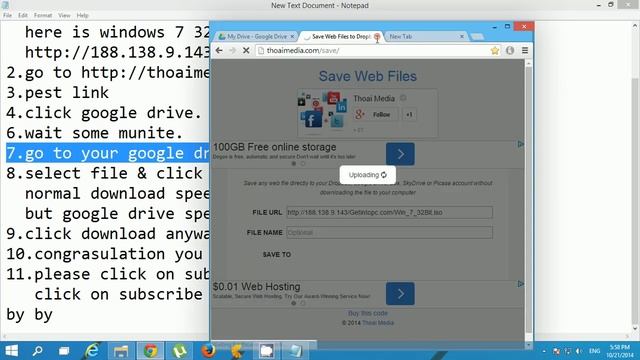This screenshot has width=640, height=360.
Task: Click the AdChoices icon on the hosting ad
Action: click(x=521, y=284)
